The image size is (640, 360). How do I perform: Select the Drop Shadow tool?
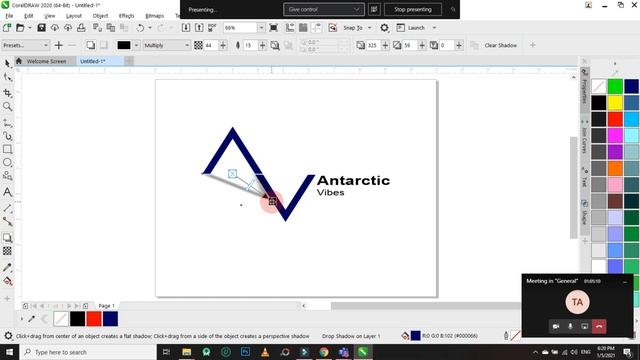pyautogui.click(x=7, y=238)
